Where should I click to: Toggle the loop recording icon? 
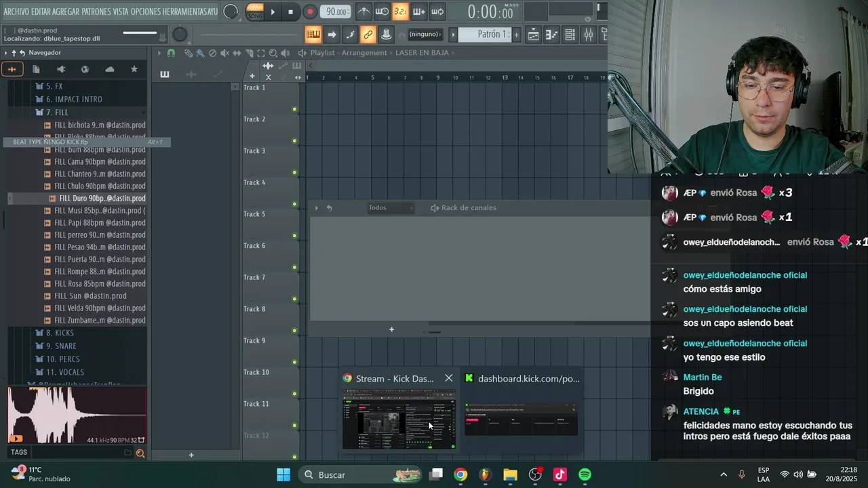pyautogui.click(x=437, y=12)
